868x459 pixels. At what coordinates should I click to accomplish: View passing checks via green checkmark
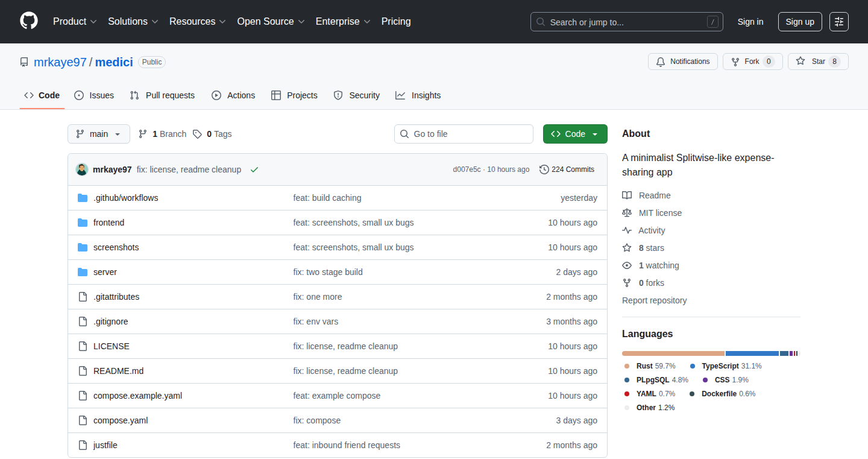pos(254,169)
